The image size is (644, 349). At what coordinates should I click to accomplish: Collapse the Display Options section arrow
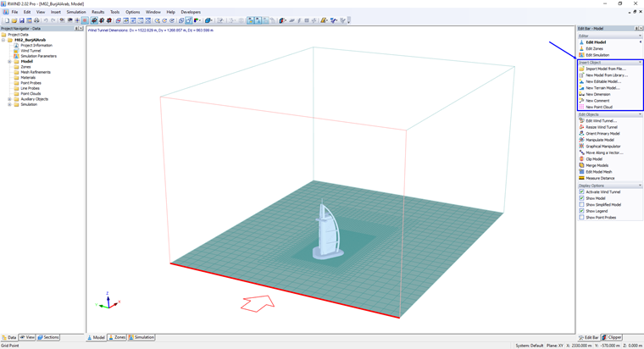[x=640, y=186]
